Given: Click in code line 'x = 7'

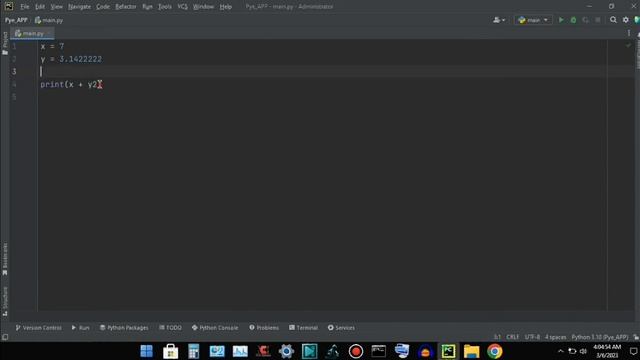Looking at the screenshot, I should 52,47.
